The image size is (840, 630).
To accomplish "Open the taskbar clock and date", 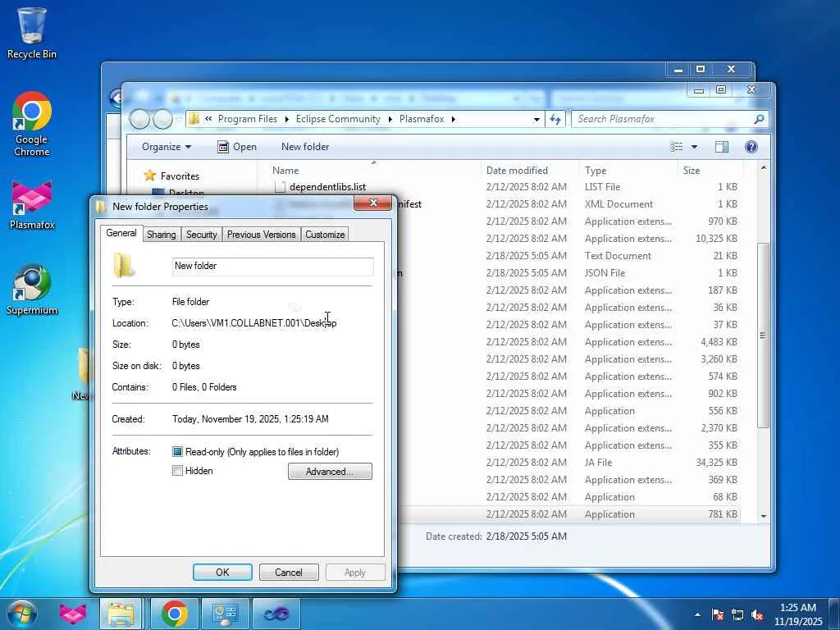I will pos(798,614).
